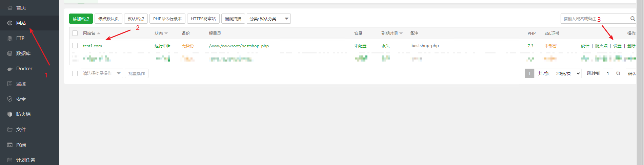Click the FTP sidebar icon
Viewport: 644px width, 165px height.
(10, 38)
